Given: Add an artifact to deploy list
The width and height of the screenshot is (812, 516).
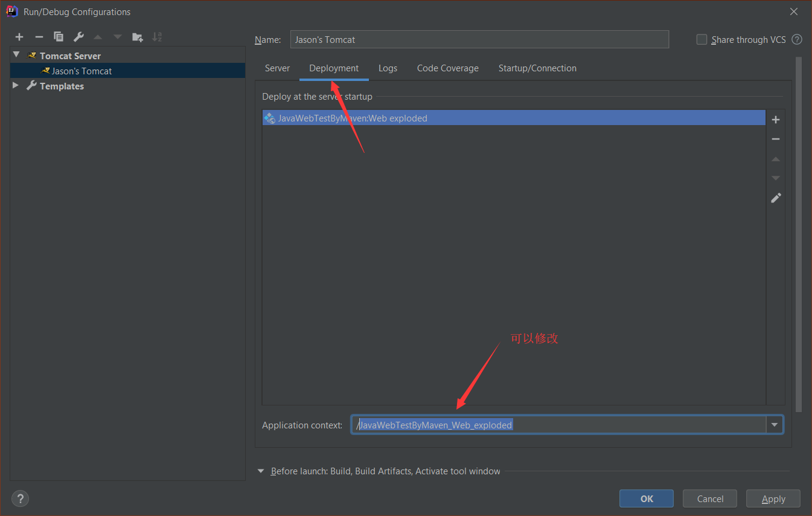Looking at the screenshot, I should (776, 120).
